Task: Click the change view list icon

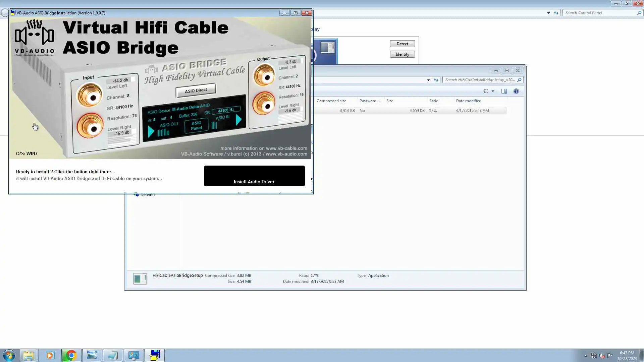Action: [x=485, y=91]
